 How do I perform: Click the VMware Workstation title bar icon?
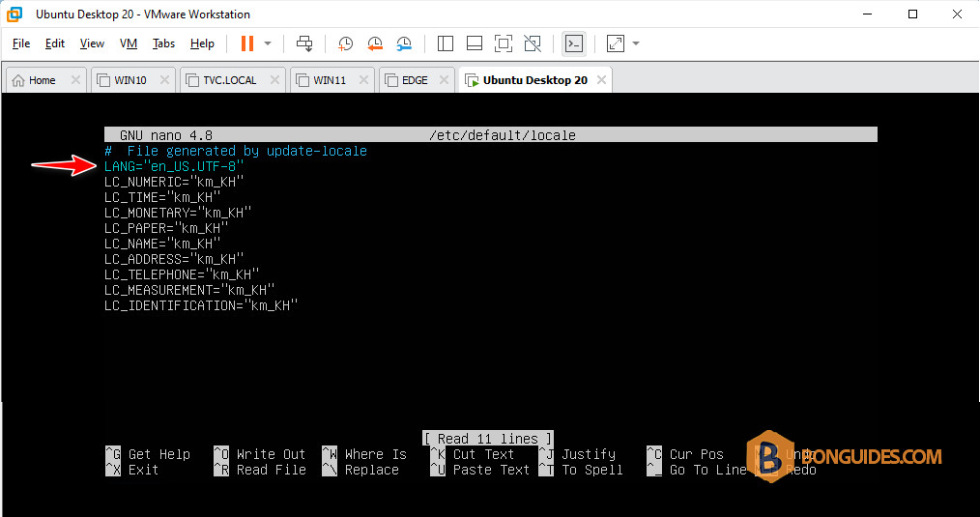pyautogui.click(x=14, y=14)
